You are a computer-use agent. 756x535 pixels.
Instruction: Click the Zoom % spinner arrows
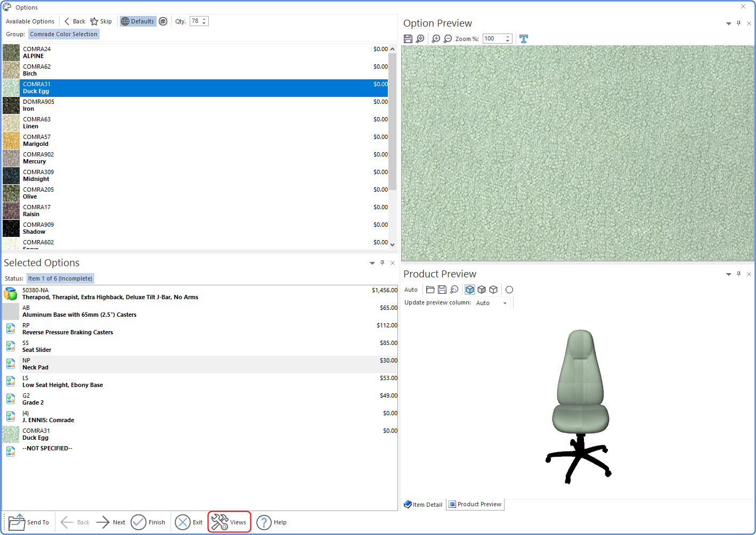[x=508, y=39]
